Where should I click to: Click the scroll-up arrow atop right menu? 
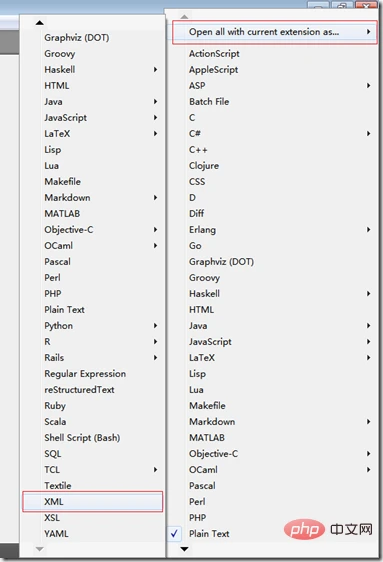[184, 16]
